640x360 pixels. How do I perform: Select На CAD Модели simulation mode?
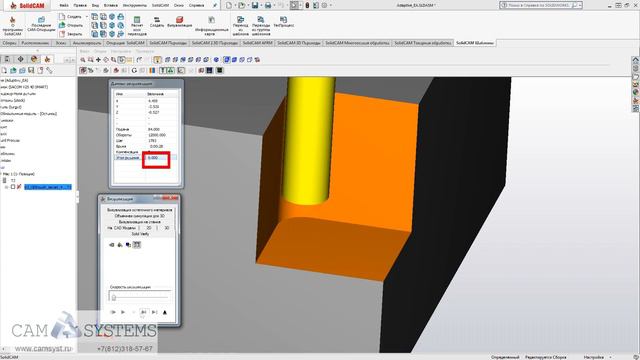122,228
